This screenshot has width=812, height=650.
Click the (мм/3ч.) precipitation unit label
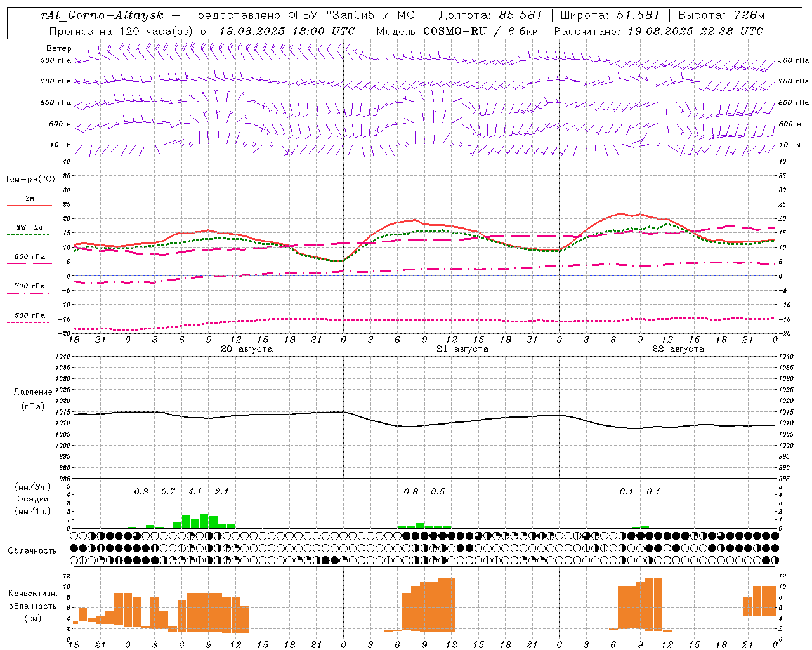click(x=33, y=487)
